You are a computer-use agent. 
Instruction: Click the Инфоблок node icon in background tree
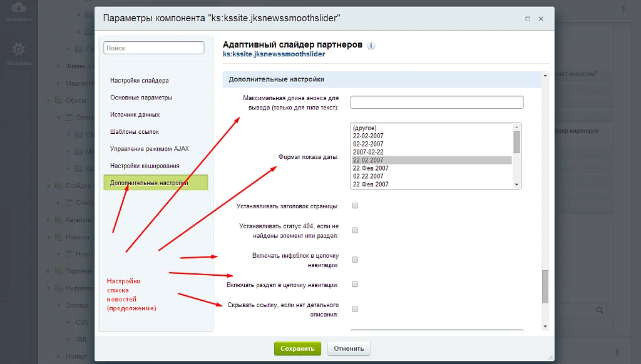[x=58, y=288]
